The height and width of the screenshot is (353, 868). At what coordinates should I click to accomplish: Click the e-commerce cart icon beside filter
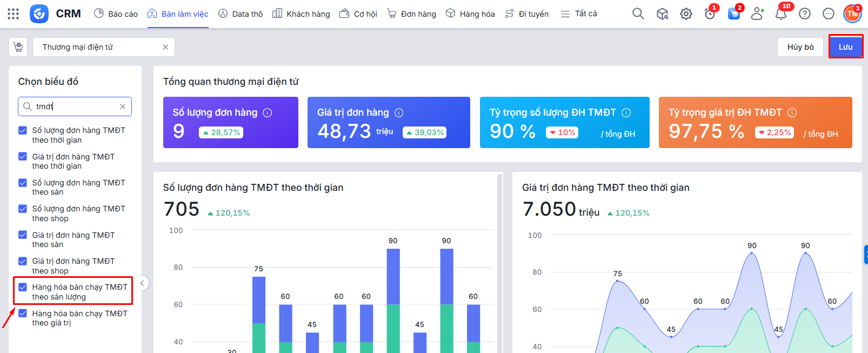point(18,47)
